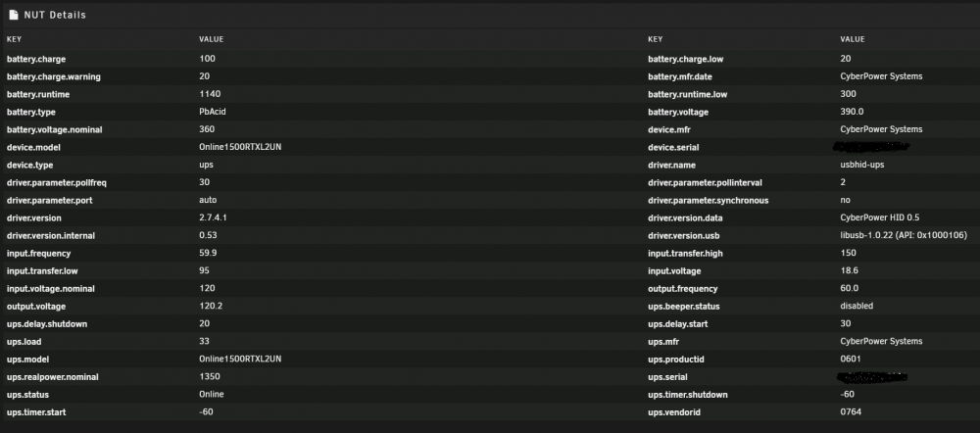
Task: Select the input.frequency value 59.9
Action: 208,253
